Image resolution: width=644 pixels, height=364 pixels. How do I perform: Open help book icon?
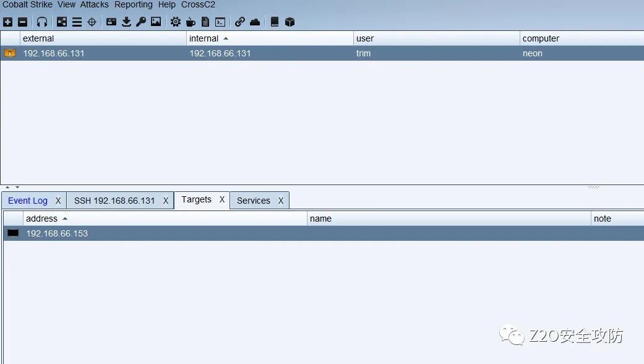(x=275, y=22)
